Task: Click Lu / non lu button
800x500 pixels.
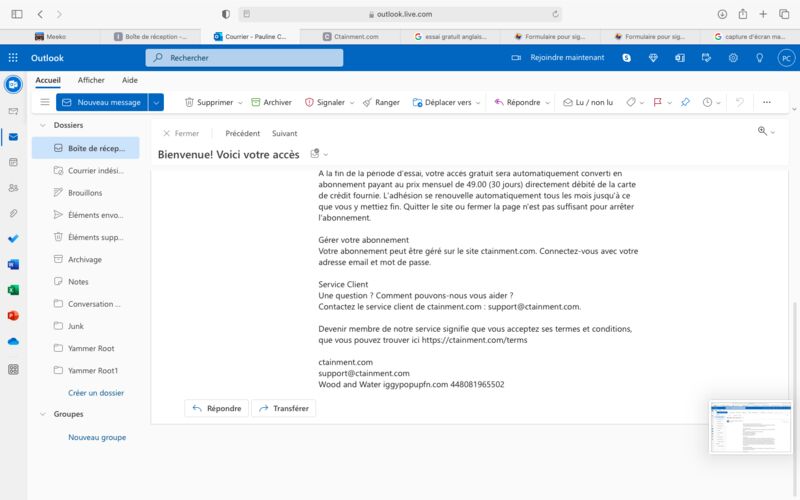Action: point(588,102)
